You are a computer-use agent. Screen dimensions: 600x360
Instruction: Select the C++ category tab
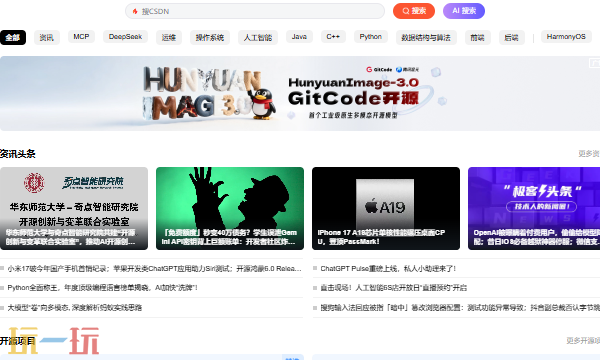[333, 37]
